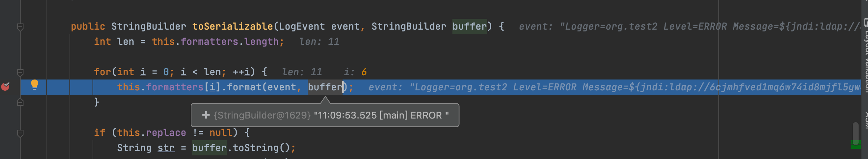Click the inline 'len: 11' hint on int len line

(x=319, y=42)
